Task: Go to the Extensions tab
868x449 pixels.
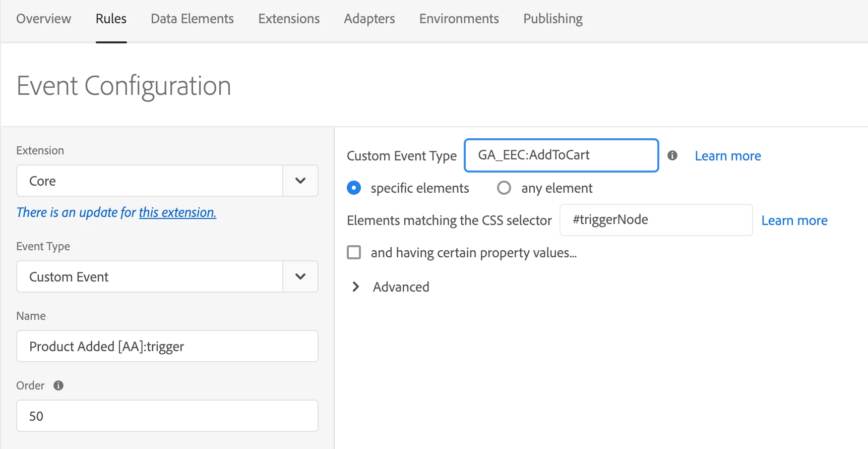Action: [x=289, y=19]
